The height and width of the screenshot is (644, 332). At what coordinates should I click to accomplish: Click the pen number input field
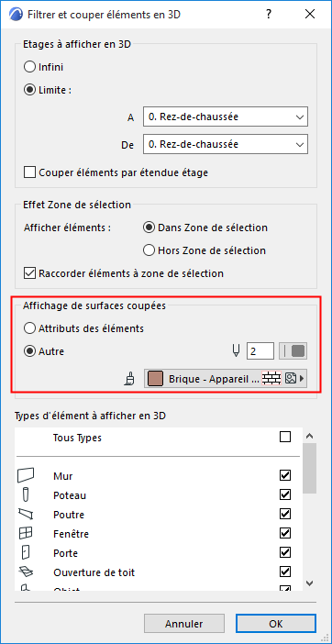260,351
